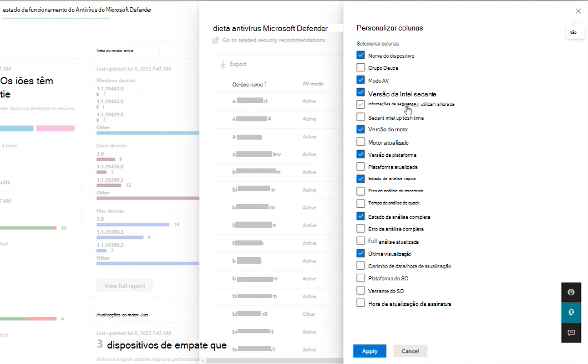
Task: Click the Export download icon
Action: click(223, 64)
